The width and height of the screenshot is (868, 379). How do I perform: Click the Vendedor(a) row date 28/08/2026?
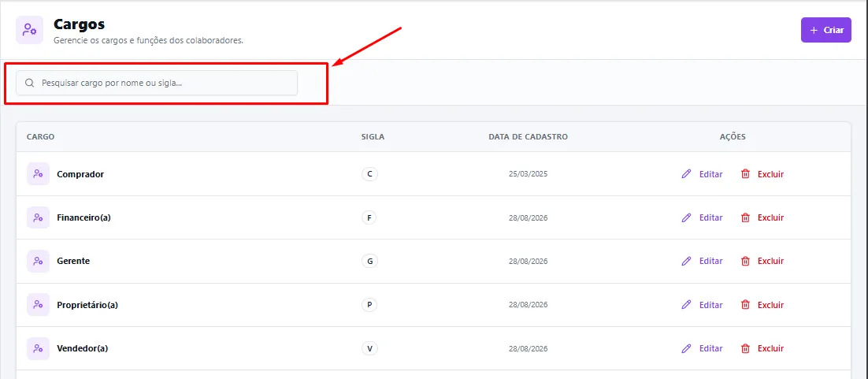pyautogui.click(x=528, y=348)
